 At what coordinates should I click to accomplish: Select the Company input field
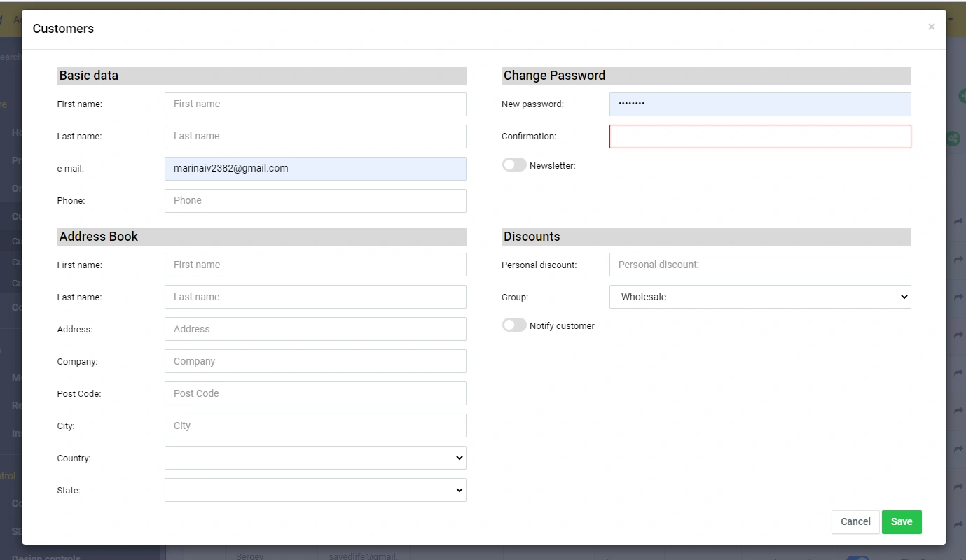tap(315, 361)
